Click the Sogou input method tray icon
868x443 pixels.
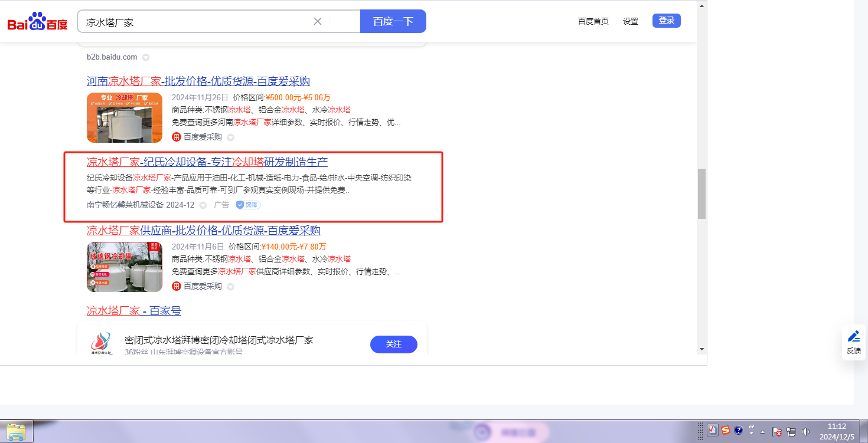pos(725,431)
